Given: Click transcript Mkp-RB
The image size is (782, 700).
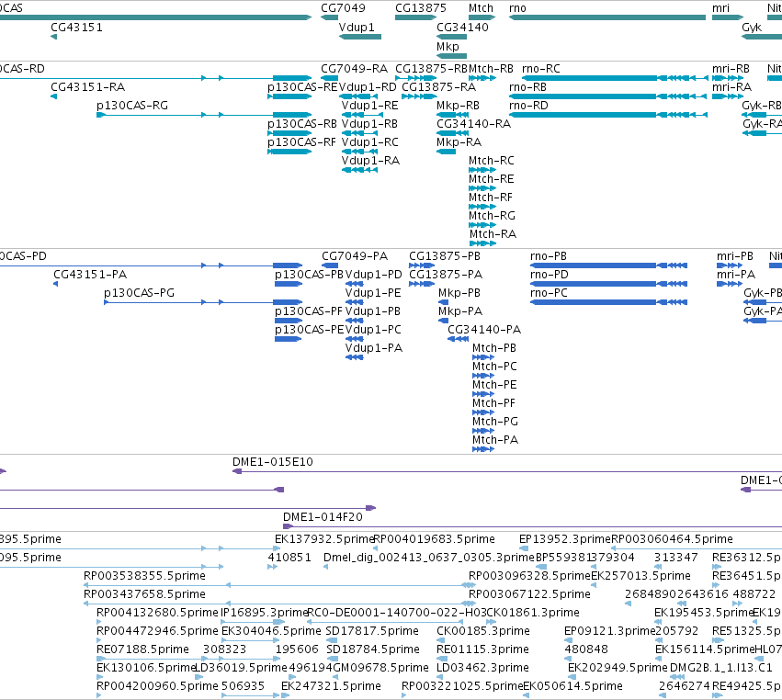Looking at the screenshot, I should (x=453, y=115).
